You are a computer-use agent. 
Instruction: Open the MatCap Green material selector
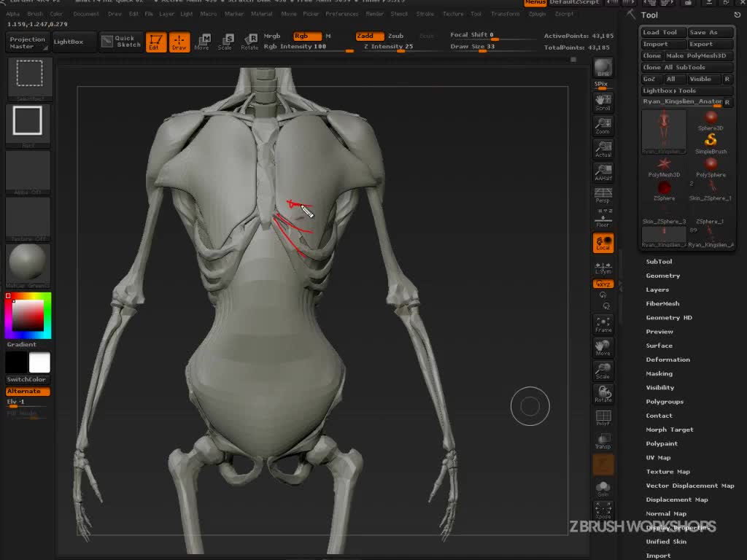28,265
